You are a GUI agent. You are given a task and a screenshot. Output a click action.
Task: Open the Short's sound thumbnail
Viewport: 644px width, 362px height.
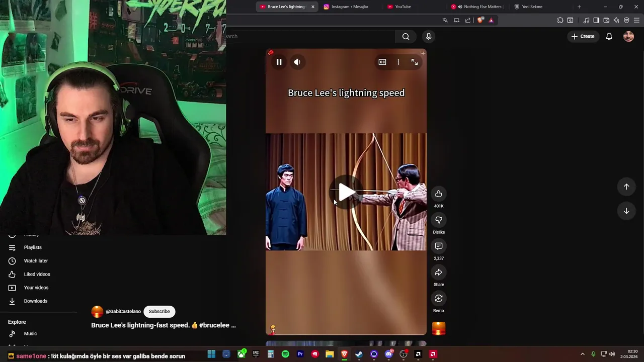click(439, 328)
